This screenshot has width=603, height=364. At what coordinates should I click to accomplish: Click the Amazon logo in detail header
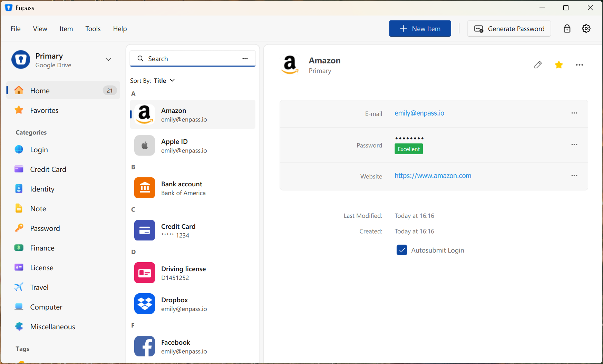(x=290, y=65)
